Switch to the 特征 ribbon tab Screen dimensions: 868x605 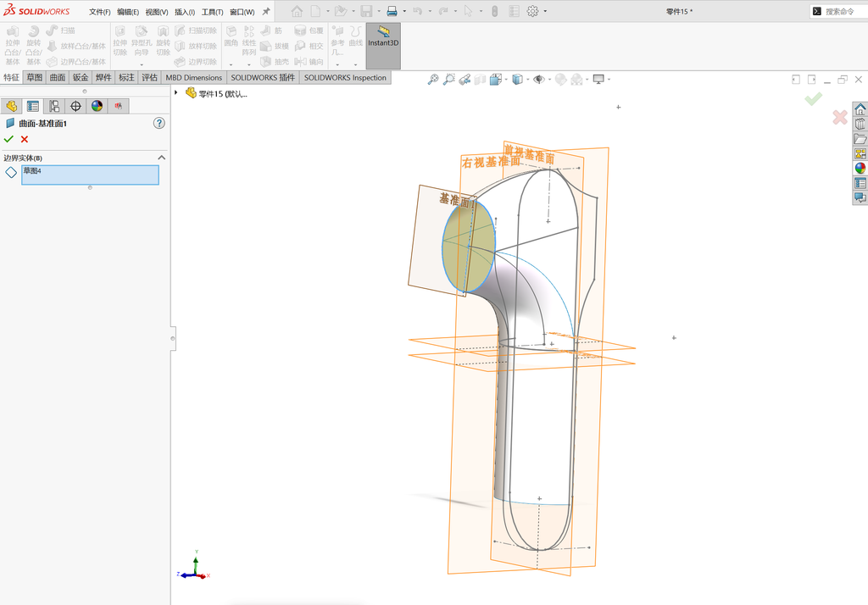[11, 77]
